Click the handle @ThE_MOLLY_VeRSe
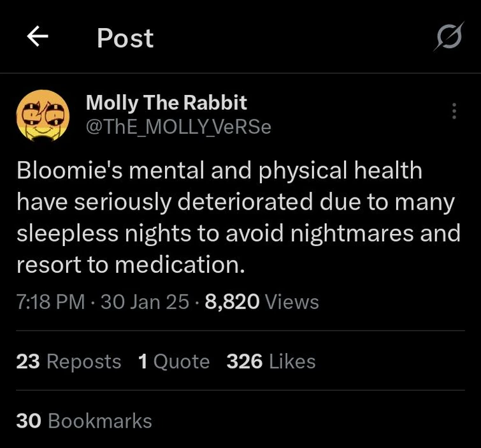Image resolution: width=481 pixels, height=448 pixels. point(178,127)
